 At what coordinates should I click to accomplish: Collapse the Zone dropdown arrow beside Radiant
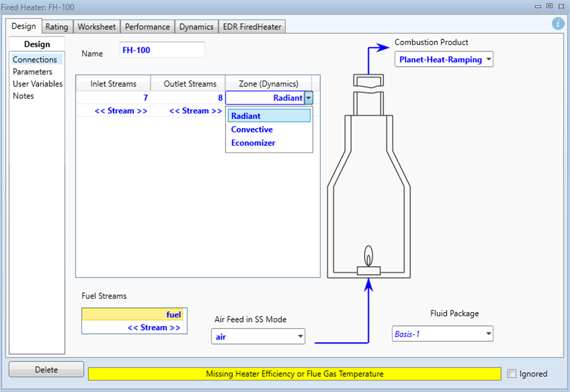308,98
